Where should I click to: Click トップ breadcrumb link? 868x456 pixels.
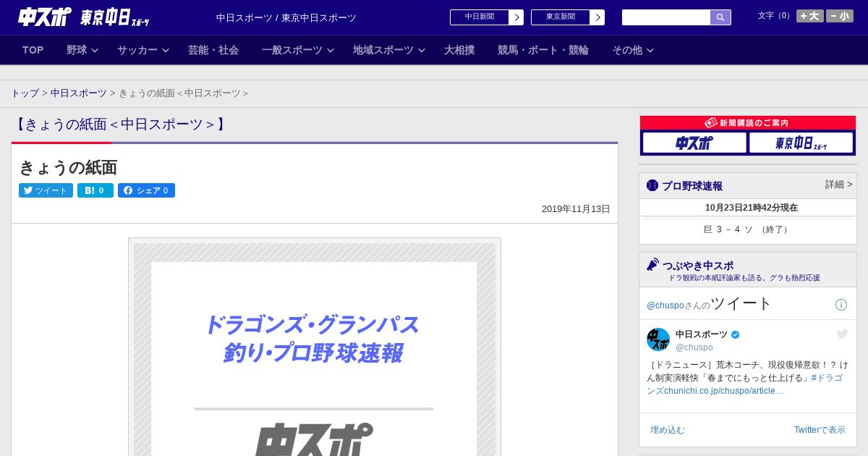point(25,93)
